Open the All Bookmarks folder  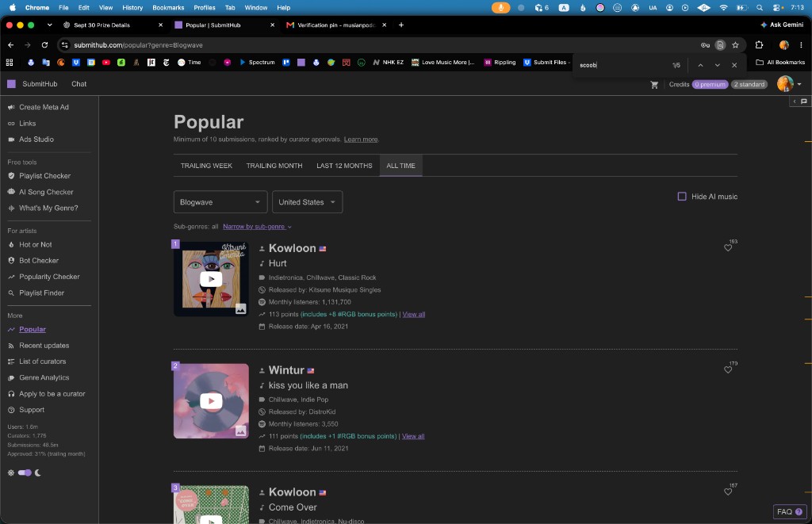pyautogui.click(x=780, y=62)
